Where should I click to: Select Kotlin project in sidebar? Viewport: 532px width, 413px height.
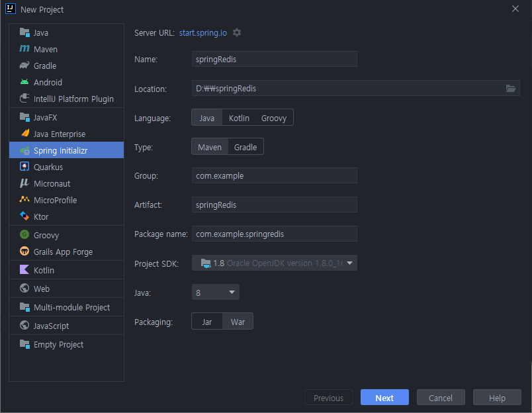(x=66, y=270)
